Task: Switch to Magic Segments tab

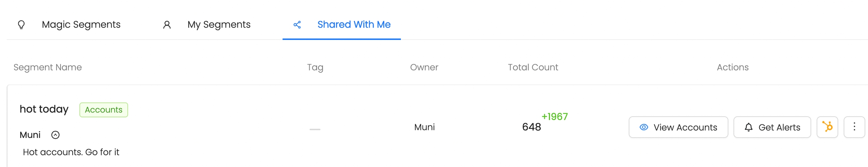Action: coord(81,25)
